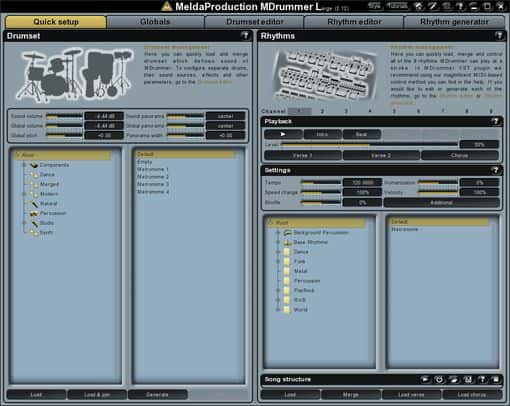Click the Playback section help icon
Viewport: 510px width, 406px height.
(x=495, y=122)
